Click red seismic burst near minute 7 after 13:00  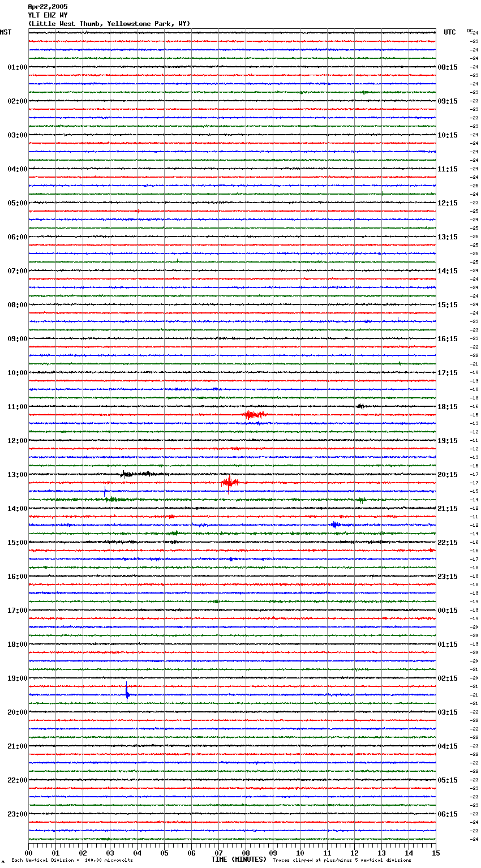(x=229, y=483)
